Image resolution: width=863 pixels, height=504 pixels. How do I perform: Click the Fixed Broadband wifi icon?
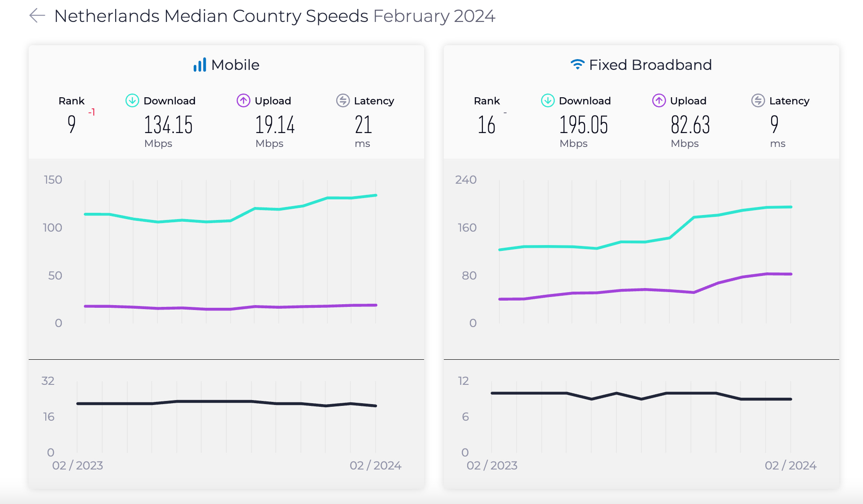[x=577, y=65]
